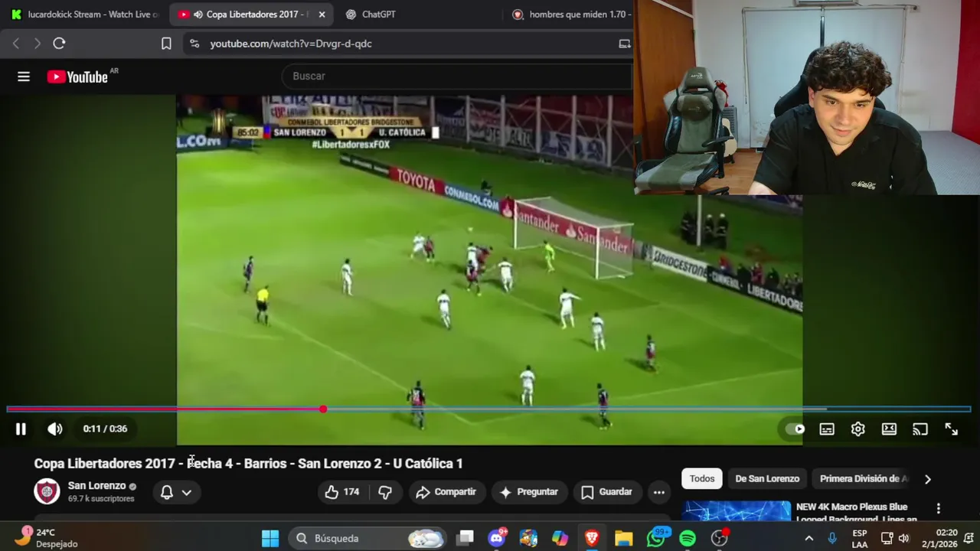Switch to theater mode in the player
980x551 pixels.
tap(889, 429)
